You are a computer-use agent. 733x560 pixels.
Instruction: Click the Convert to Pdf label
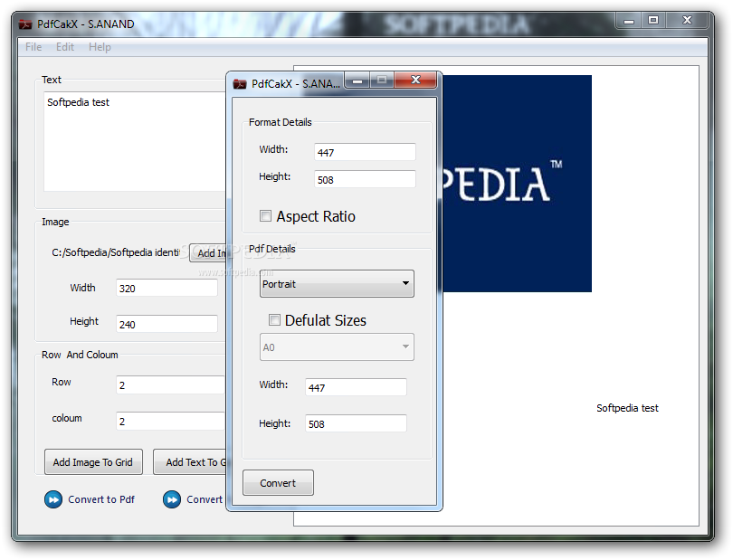click(101, 499)
